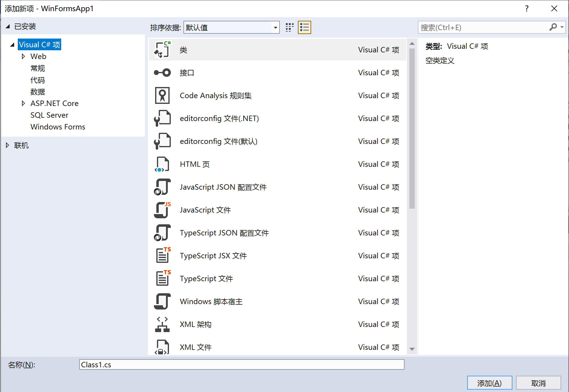Viewport: 569px width, 392px height.
Task: Select the 接口 interface template icon
Action: (x=162, y=73)
